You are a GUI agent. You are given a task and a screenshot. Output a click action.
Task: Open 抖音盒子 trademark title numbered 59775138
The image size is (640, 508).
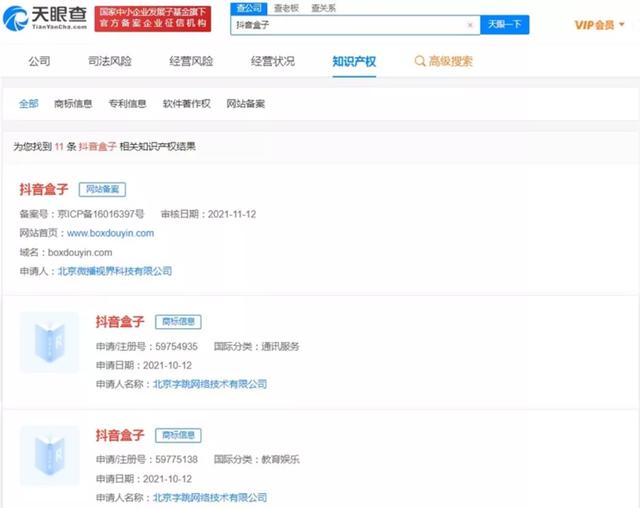pyautogui.click(x=120, y=435)
